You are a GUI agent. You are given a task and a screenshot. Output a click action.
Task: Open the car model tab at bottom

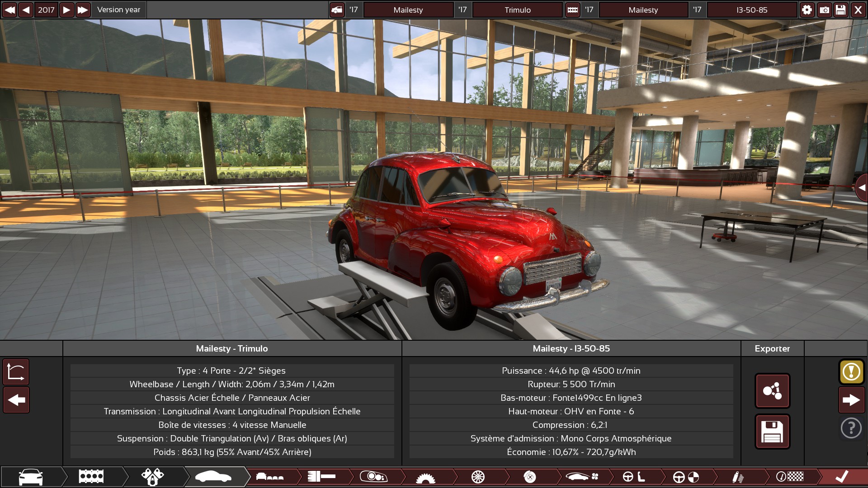pos(31,477)
